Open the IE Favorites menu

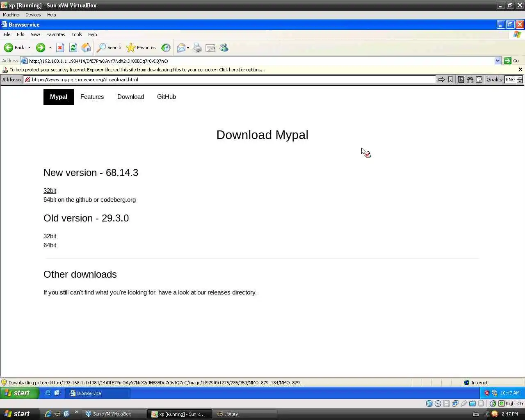click(55, 34)
